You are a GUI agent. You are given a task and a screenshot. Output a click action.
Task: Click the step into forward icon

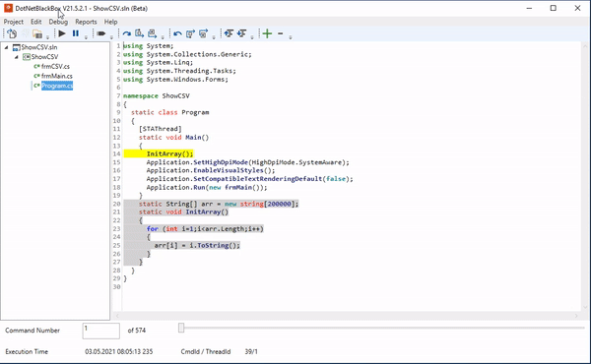140,33
